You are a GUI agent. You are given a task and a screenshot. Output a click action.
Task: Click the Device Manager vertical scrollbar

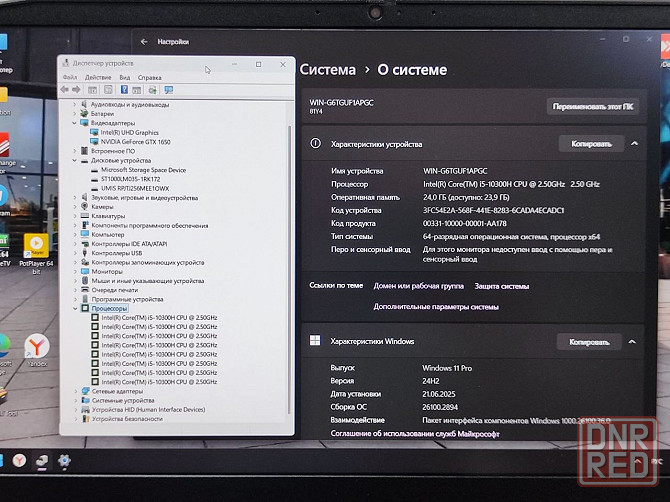pyautogui.click(x=290, y=268)
